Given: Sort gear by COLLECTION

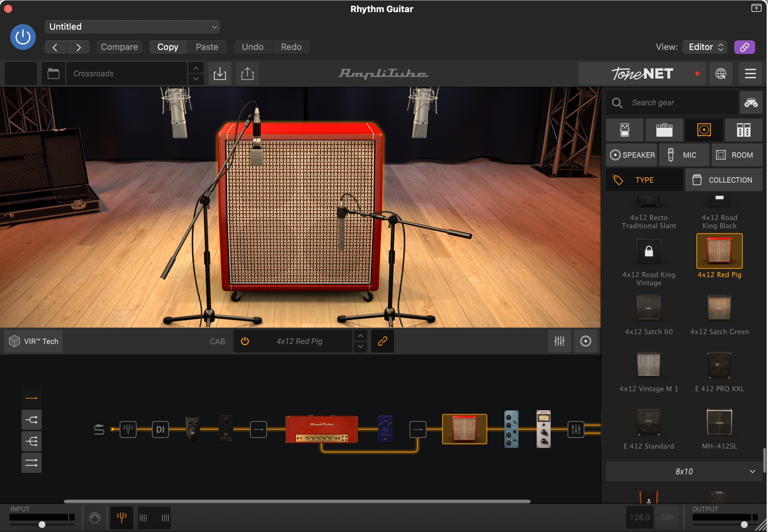Looking at the screenshot, I should point(724,180).
